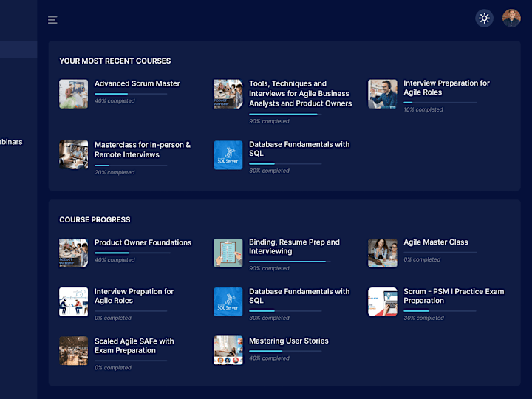
Task: Click SQL Server icon in recent courses
Action: coord(228,155)
